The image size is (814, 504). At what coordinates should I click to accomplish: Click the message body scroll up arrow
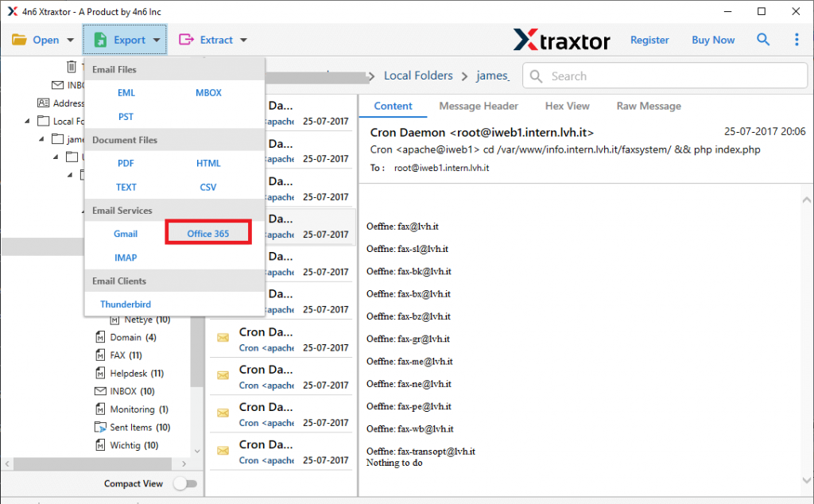tap(806, 200)
